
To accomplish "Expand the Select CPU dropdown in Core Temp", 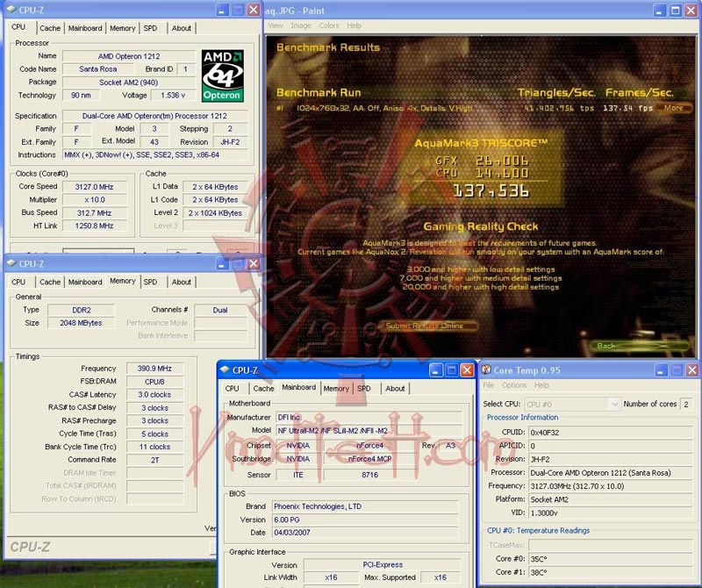I will pos(615,405).
